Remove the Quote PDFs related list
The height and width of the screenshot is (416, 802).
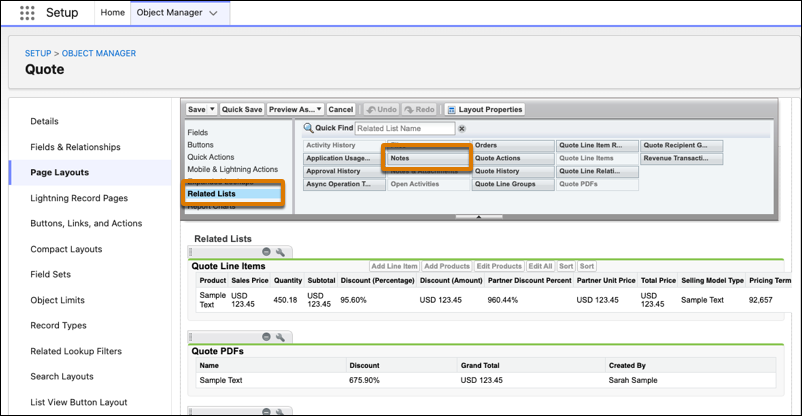[x=266, y=337]
